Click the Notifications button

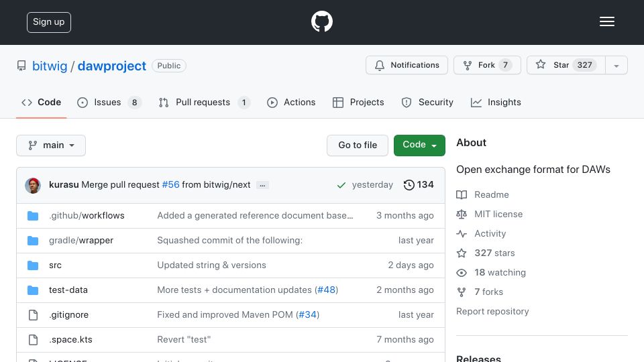click(407, 65)
